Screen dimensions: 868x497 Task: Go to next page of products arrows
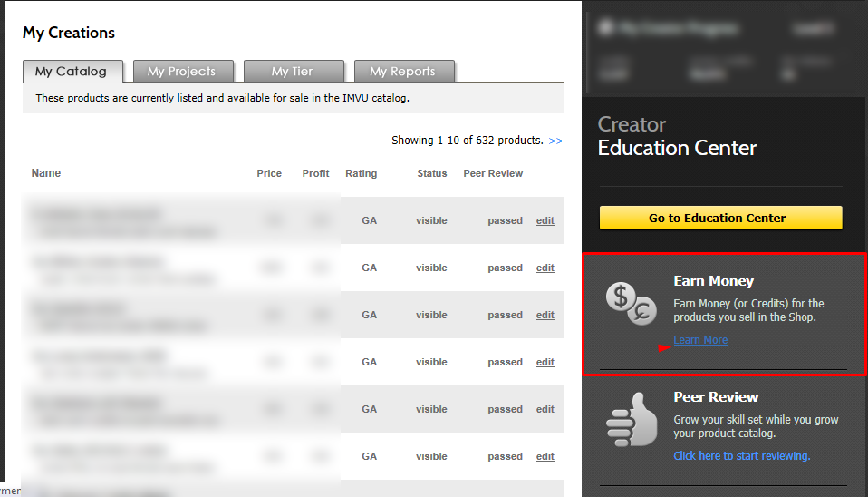click(x=555, y=141)
